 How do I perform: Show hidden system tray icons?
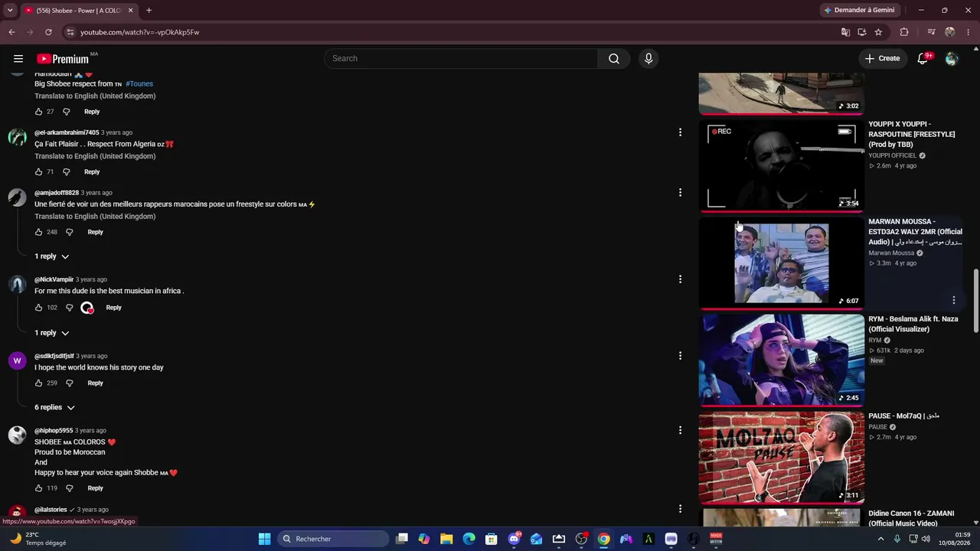pos(881,539)
